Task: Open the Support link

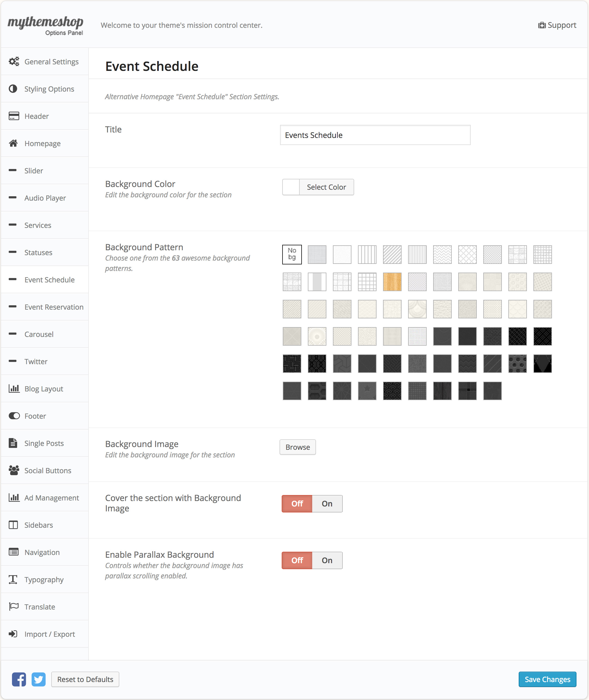Action: (557, 25)
